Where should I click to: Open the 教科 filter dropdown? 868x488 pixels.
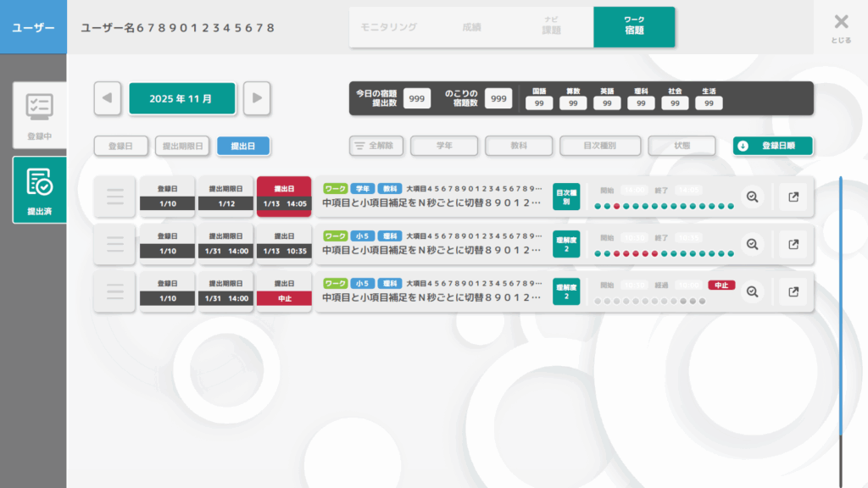tap(519, 146)
